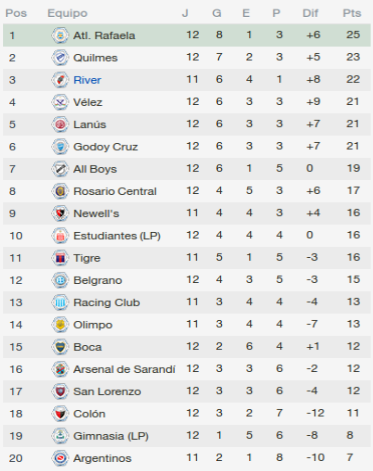The width and height of the screenshot is (373, 471).
Task: Select the Colón team crest
Action: click(60, 414)
